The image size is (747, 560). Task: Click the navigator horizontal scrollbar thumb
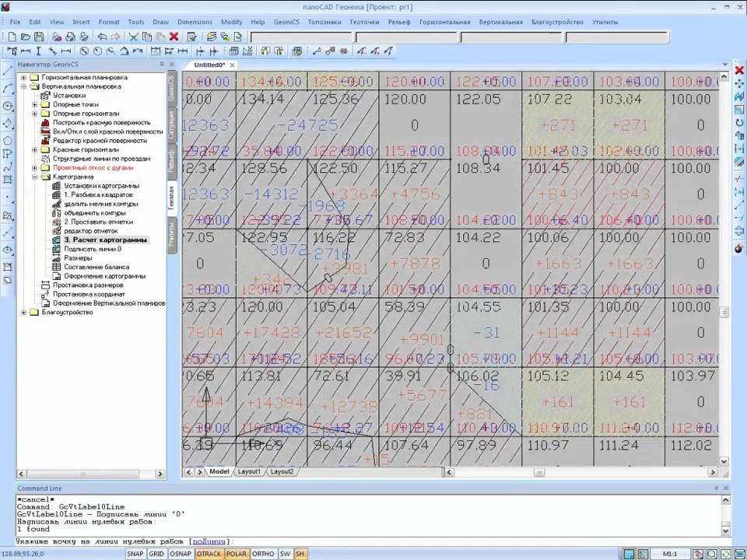coord(83,474)
